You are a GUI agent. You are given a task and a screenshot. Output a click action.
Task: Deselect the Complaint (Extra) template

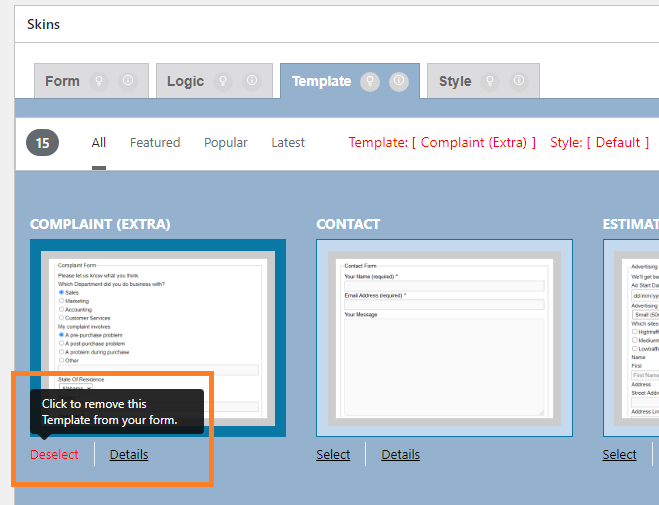(54, 454)
